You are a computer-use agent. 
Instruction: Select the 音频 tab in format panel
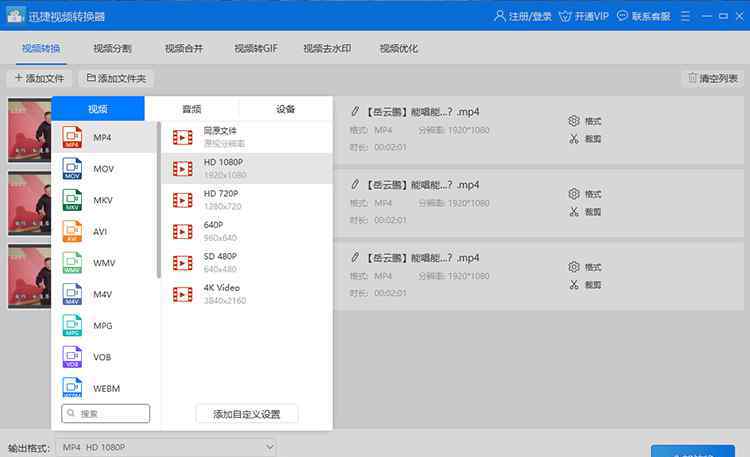pyautogui.click(x=192, y=109)
